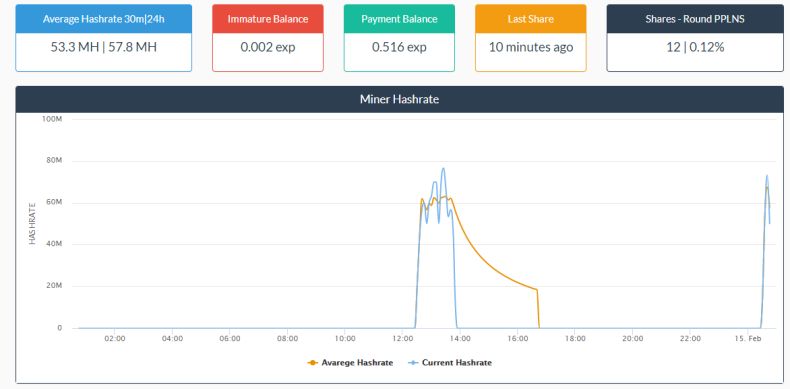Click the Payment Balance card header
790x389 pixels.
point(399,19)
